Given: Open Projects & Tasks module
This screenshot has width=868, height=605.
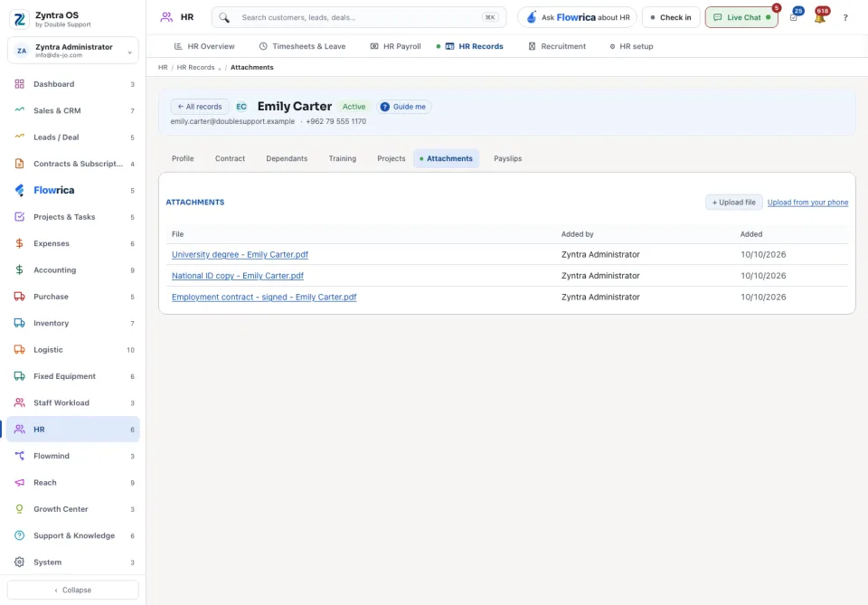Looking at the screenshot, I should [73, 217].
